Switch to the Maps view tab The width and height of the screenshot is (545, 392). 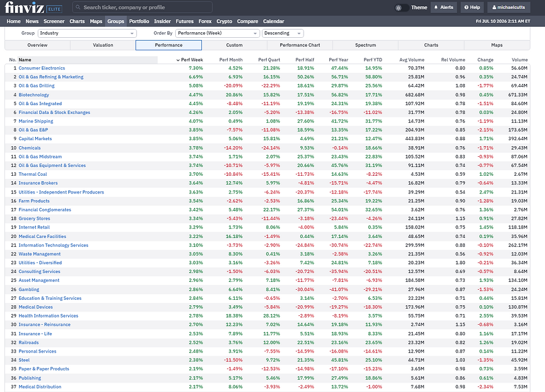point(497,45)
